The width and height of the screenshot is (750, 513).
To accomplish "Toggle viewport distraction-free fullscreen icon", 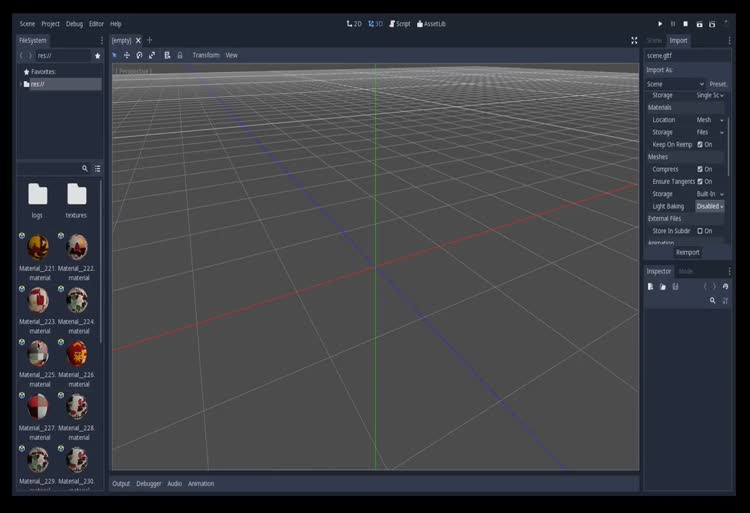I will 634,40.
